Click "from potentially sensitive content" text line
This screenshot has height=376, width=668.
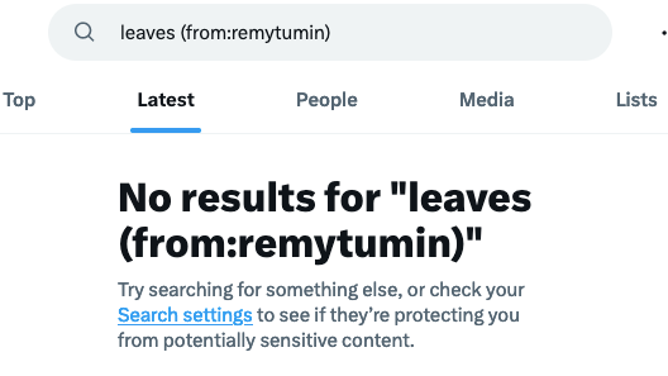tap(266, 341)
